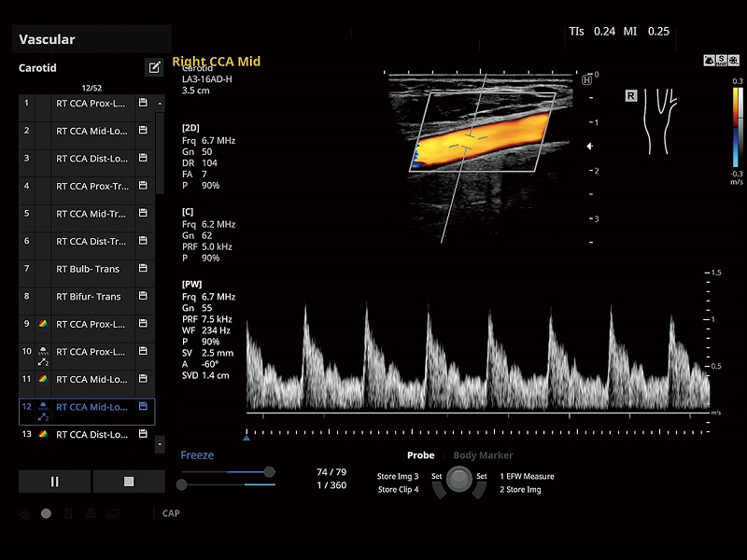Click save icon for RT Bulb- Trans row
747x560 pixels.
click(x=143, y=269)
